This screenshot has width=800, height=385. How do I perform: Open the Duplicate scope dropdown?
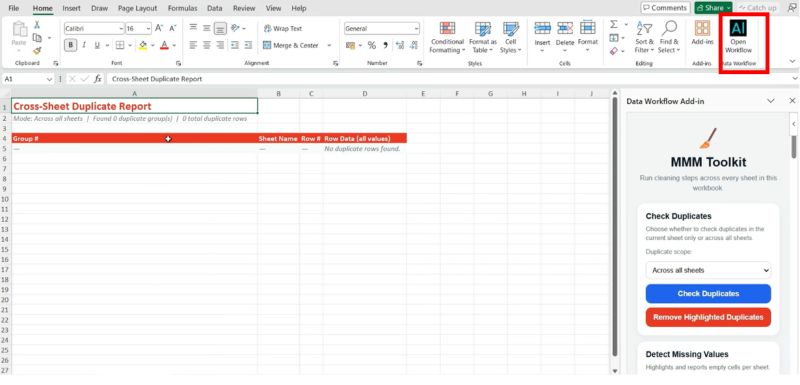[x=708, y=270]
